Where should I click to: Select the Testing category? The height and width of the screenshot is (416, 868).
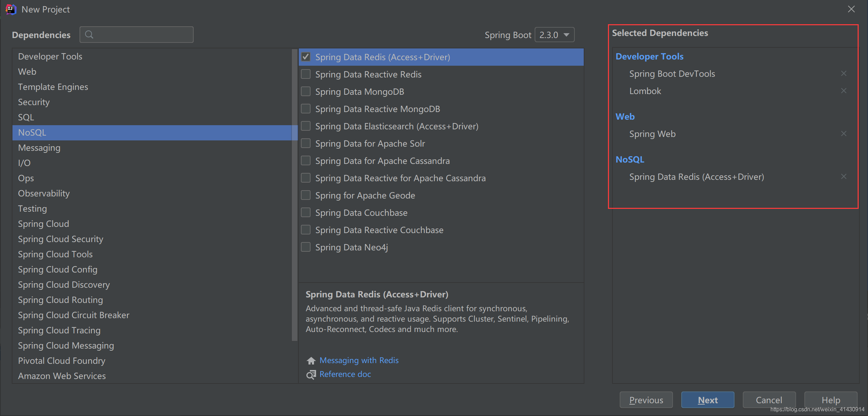pyautogui.click(x=32, y=208)
